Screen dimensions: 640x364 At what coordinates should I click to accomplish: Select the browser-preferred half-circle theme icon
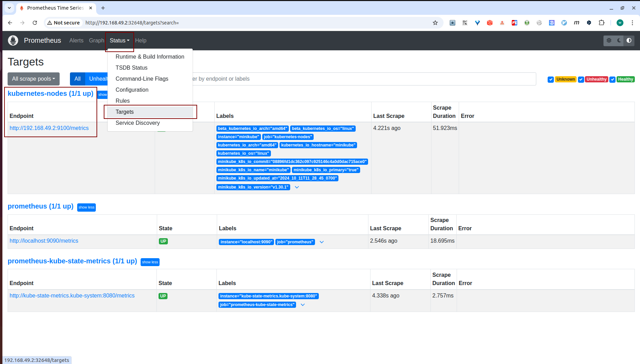tap(629, 40)
